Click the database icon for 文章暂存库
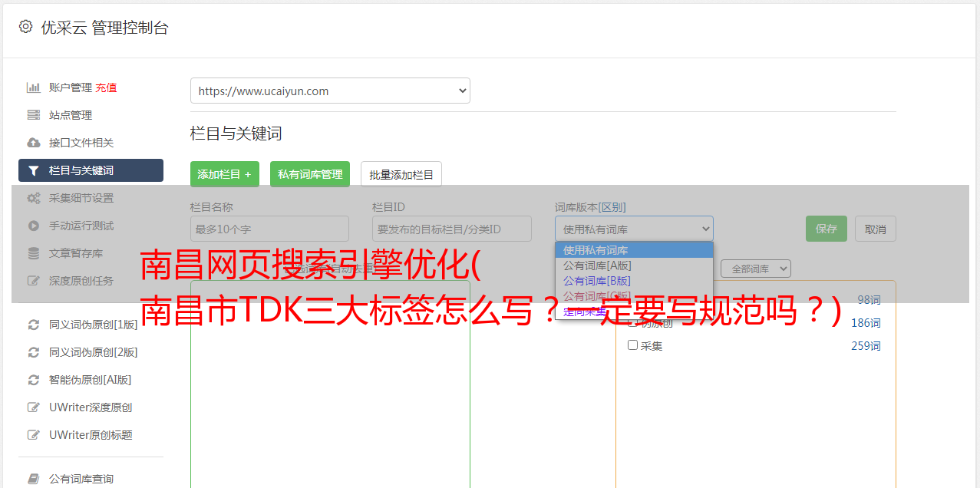 tap(34, 253)
